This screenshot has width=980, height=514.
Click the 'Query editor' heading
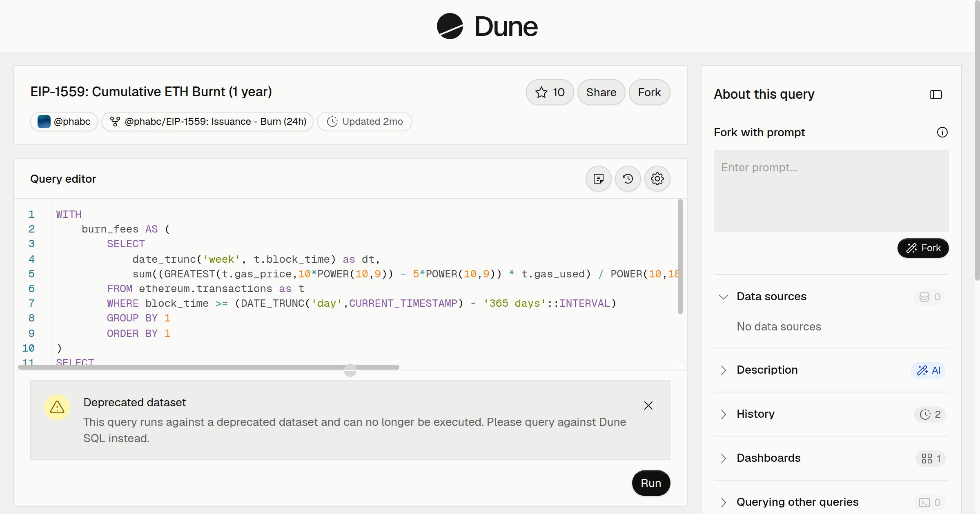point(63,179)
